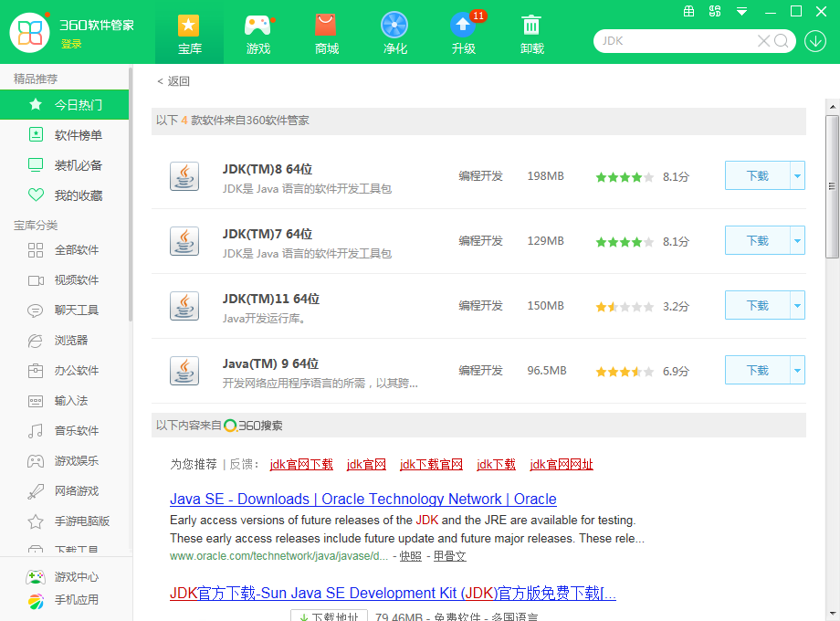Viewport: 840px width, 621px height.
Task: Expand download options for JDK(TM)8 64位
Action: 797,176
